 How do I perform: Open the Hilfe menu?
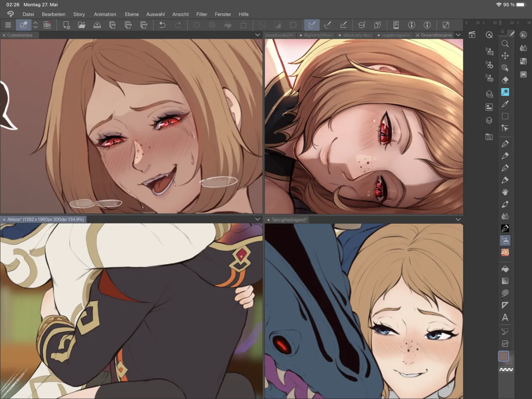[244, 14]
